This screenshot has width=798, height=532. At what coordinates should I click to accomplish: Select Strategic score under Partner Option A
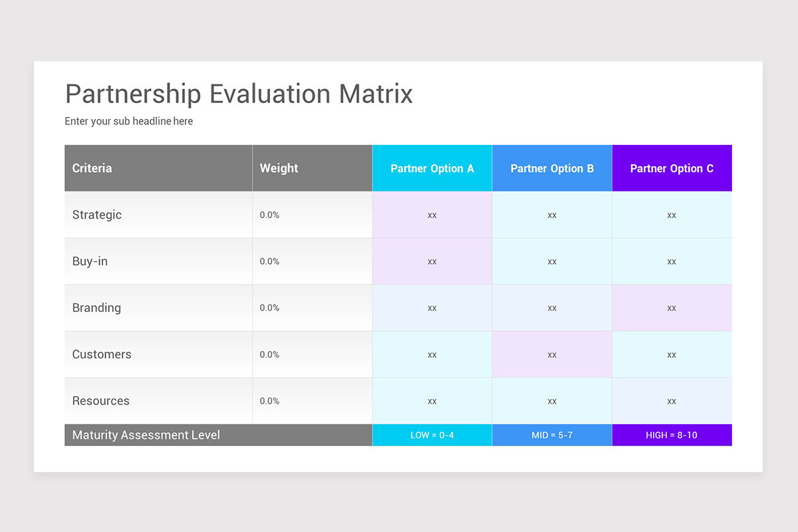click(432, 215)
